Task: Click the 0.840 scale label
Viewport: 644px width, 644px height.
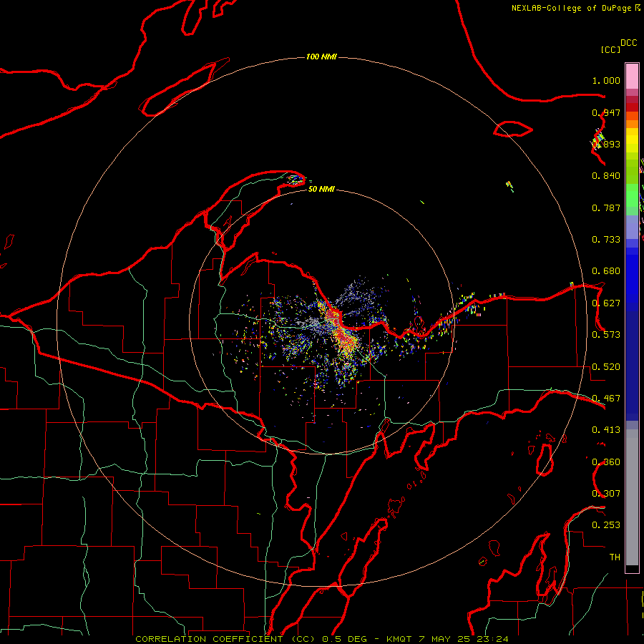Action: click(x=606, y=176)
